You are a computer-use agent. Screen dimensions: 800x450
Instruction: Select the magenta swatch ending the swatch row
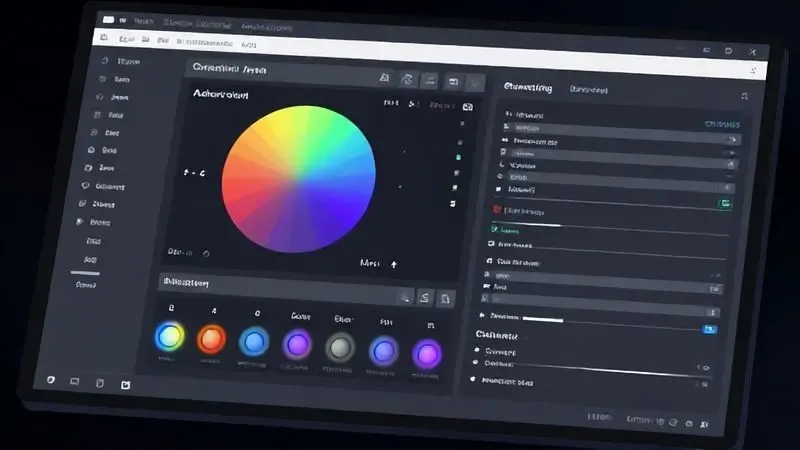427,354
